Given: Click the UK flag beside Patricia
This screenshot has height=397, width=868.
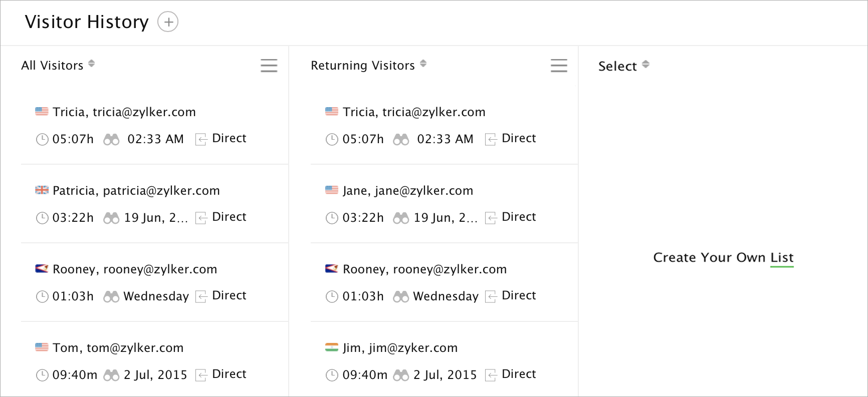Looking at the screenshot, I should 42,190.
